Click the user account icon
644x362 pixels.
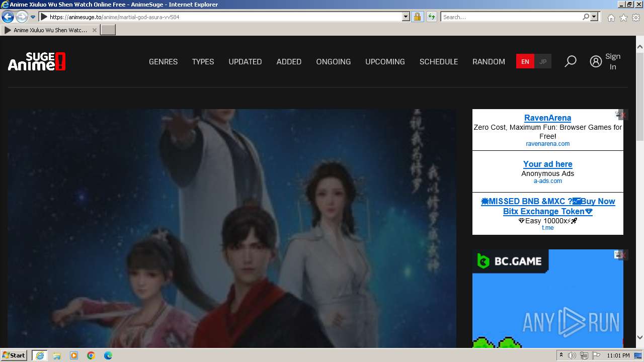coord(596,61)
